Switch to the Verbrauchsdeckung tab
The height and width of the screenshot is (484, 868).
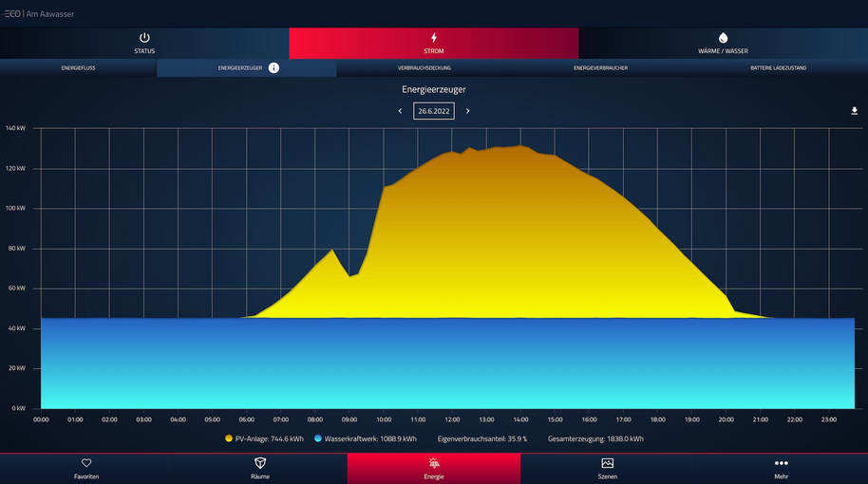tap(425, 68)
